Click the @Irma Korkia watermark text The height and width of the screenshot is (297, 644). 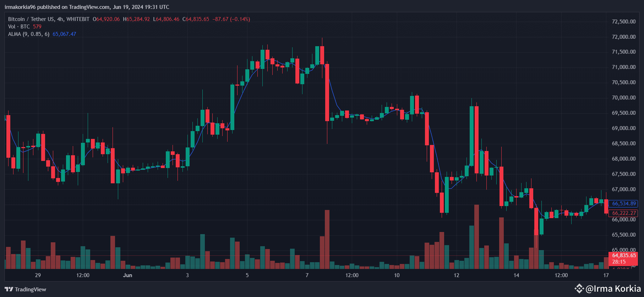[x=613, y=288]
